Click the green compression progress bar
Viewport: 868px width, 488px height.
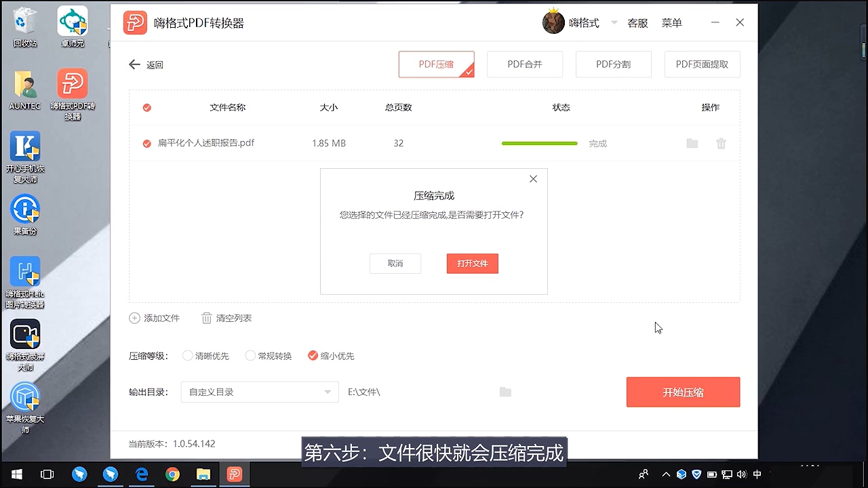coord(539,143)
